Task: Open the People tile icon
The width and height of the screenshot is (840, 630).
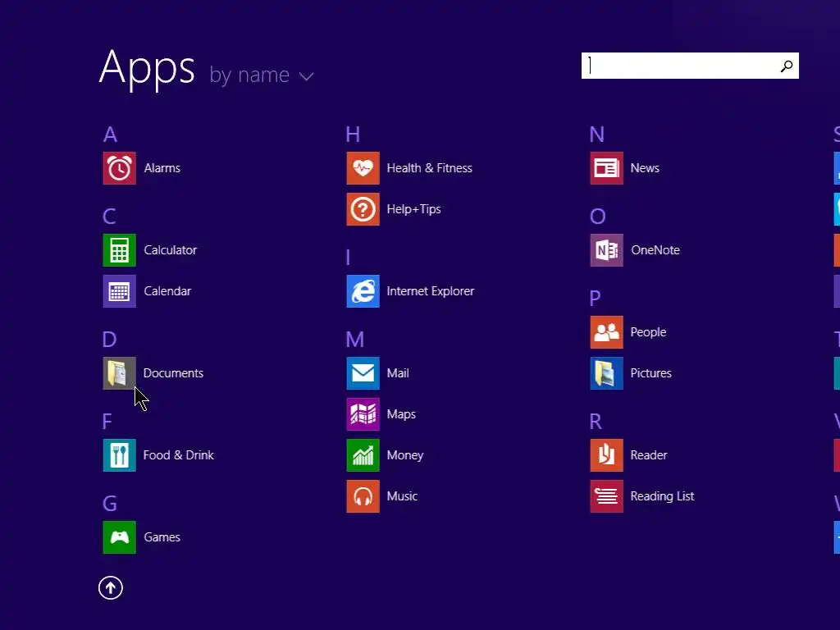Action: (606, 332)
